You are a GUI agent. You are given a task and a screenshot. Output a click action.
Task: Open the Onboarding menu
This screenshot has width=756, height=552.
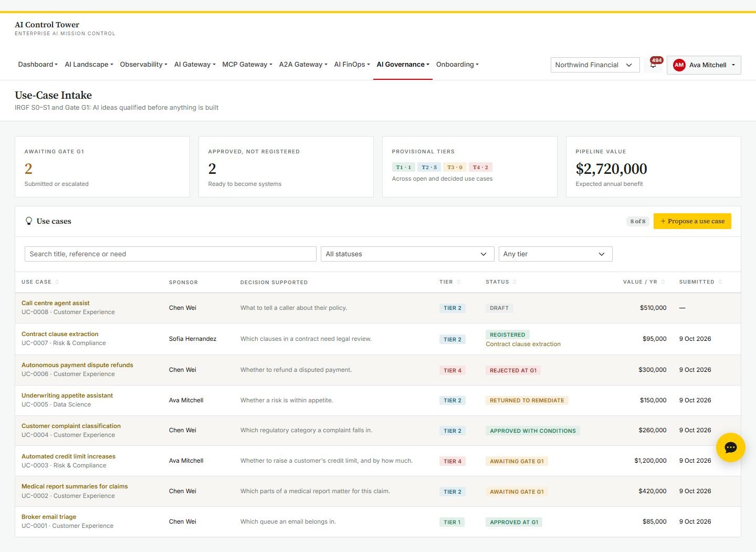click(x=457, y=65)
